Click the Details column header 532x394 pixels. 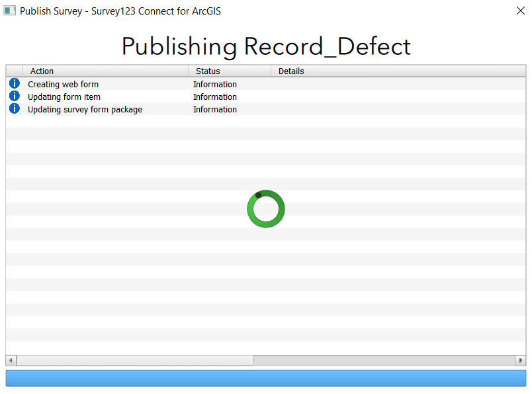click(x=398, y=71)
